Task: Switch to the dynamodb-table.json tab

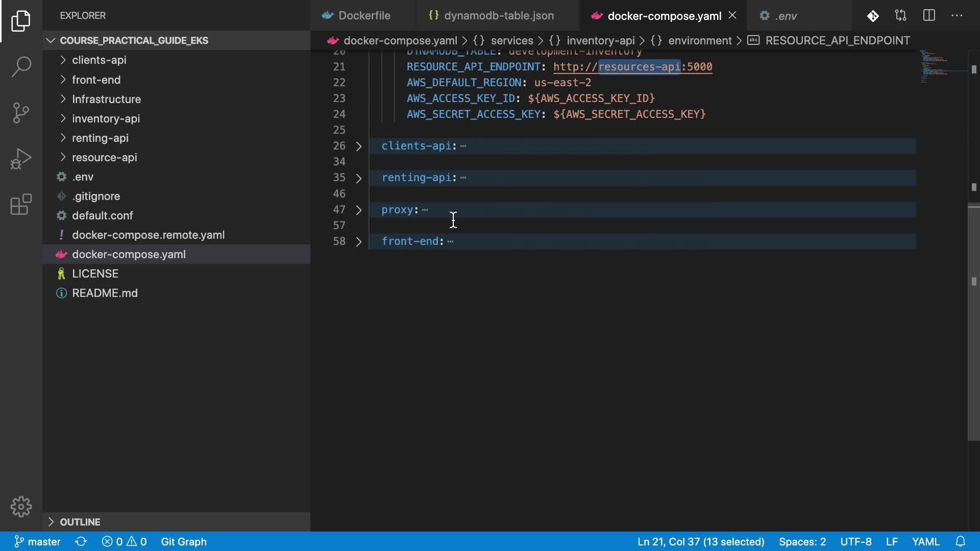Action: (x=498, y=16)
